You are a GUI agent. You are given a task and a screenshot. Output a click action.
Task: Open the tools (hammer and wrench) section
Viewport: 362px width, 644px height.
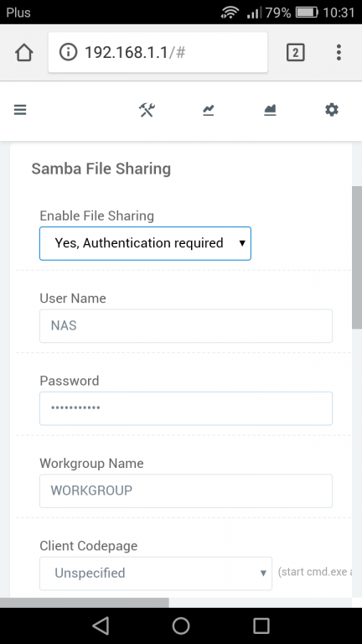coord(147,110)
